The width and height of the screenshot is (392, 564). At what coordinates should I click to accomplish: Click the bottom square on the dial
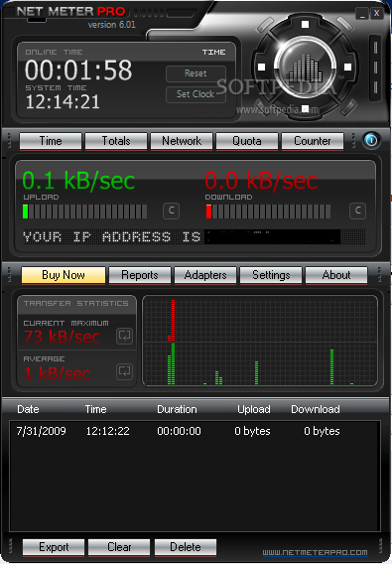[x=305, y=109]
